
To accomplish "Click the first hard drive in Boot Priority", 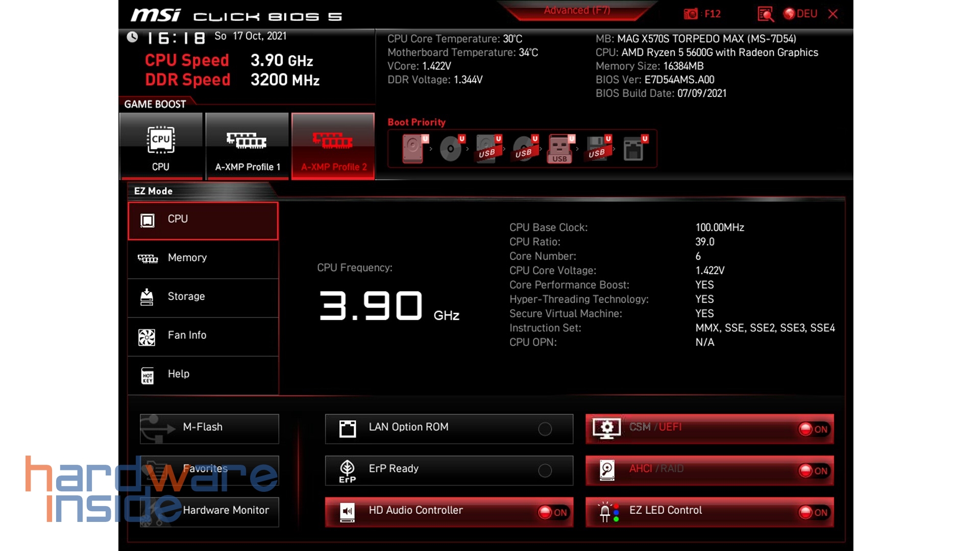I will tap(413, 148).
